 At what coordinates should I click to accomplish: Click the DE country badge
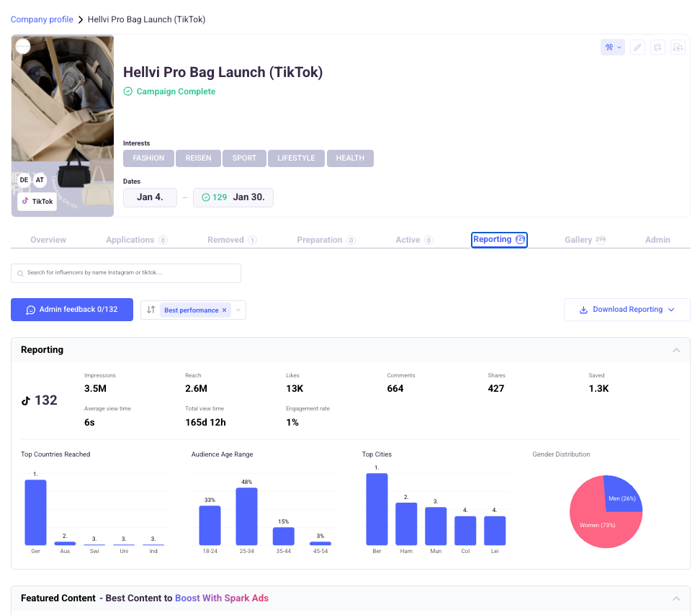[24, 180]
